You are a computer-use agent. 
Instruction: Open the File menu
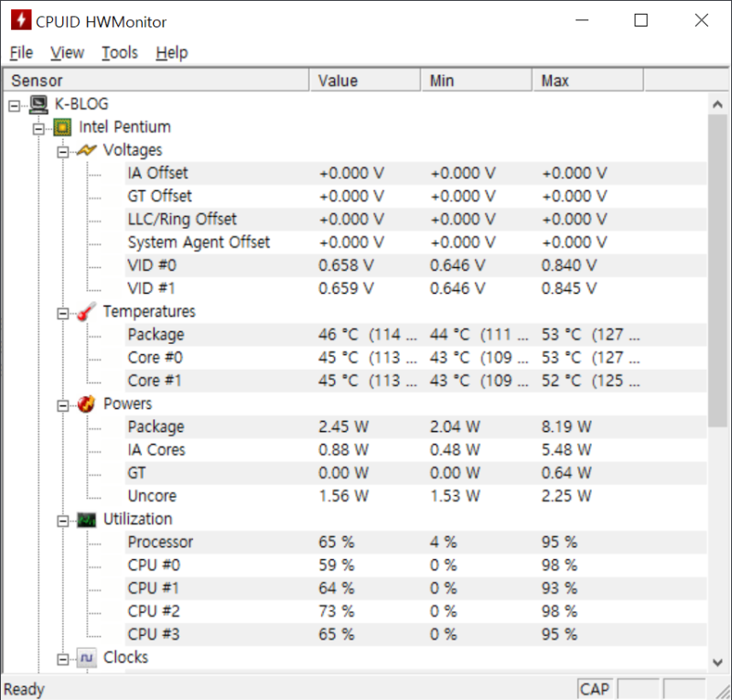point(20,52)
